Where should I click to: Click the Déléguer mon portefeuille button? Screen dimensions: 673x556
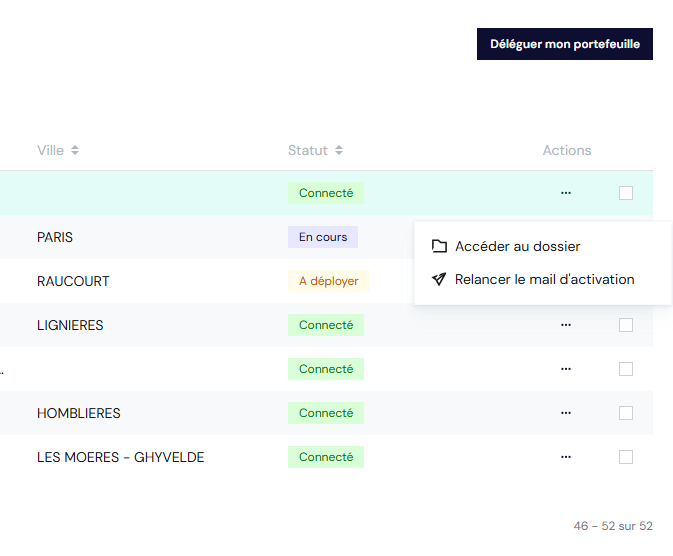[565, 44]
